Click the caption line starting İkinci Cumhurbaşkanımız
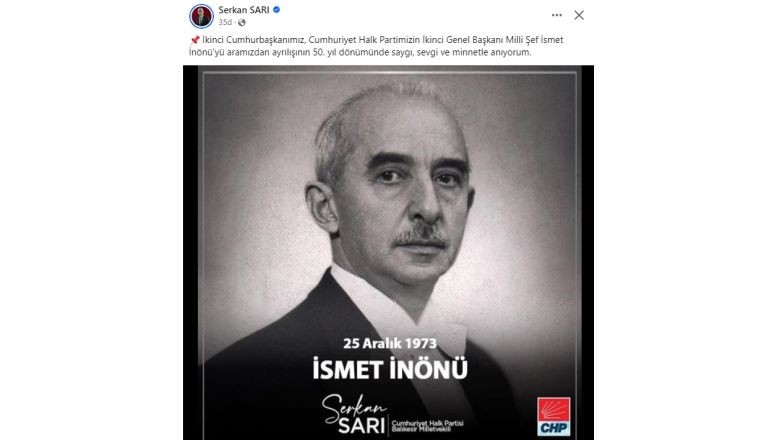Viewport: 780px width, 440px height. (377, 40)
